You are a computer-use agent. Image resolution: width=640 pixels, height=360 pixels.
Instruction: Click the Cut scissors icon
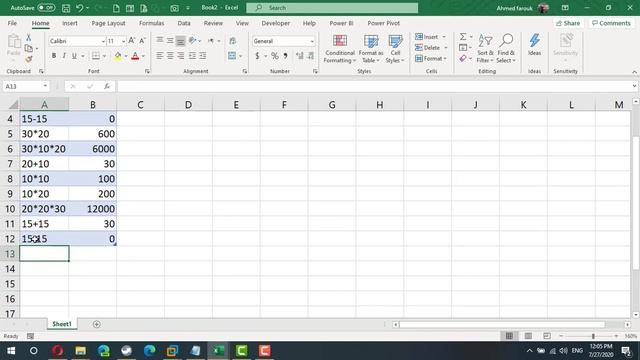tap(29, 38)
